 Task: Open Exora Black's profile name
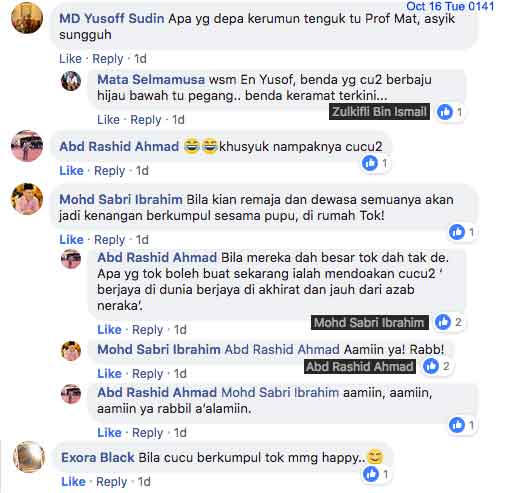coord(98,457)
